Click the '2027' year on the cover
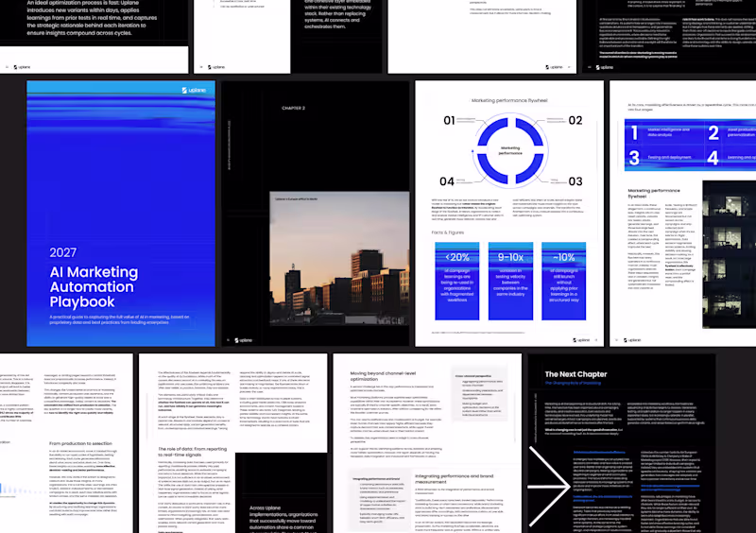Screen dimensions: 756x533 [x=63, y=252]
